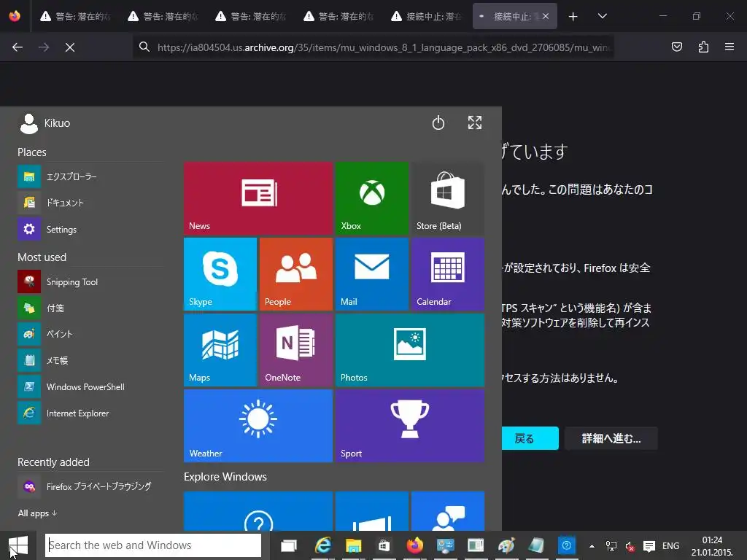Open File Explorer from taskbar
Viewport: 747px width, 560px height.
(354, 545)
